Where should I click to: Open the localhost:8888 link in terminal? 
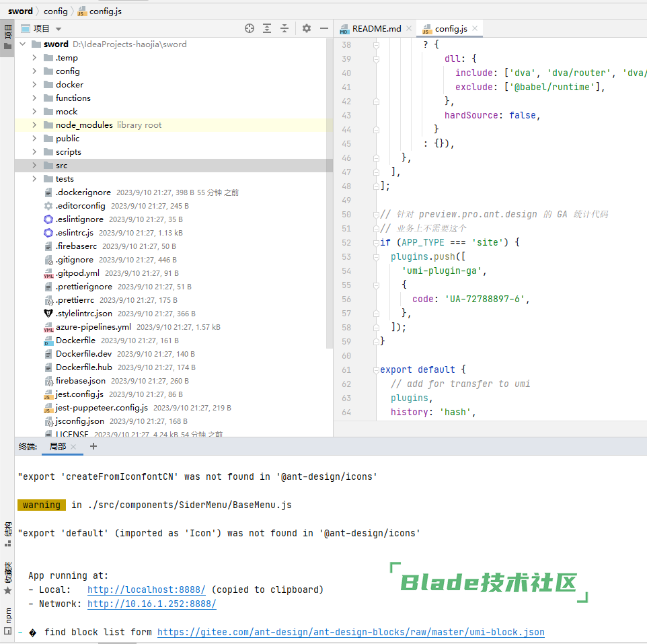tap(147, 589)
